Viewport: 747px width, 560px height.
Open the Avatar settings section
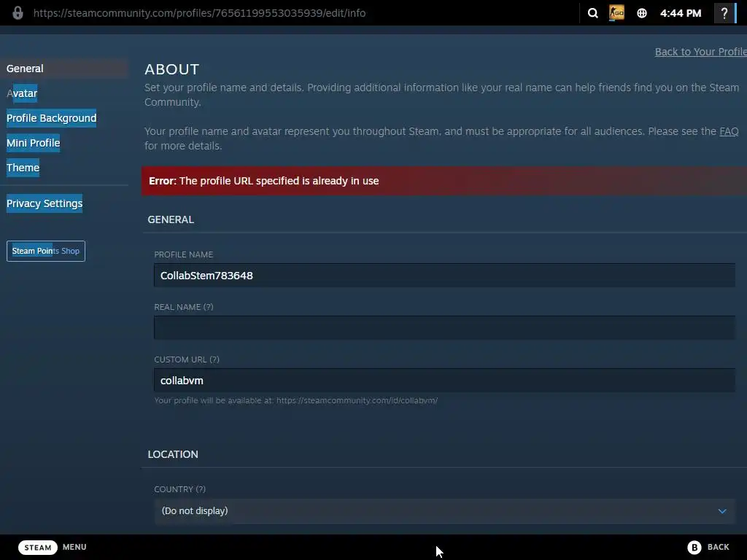[x=22, y=93]
